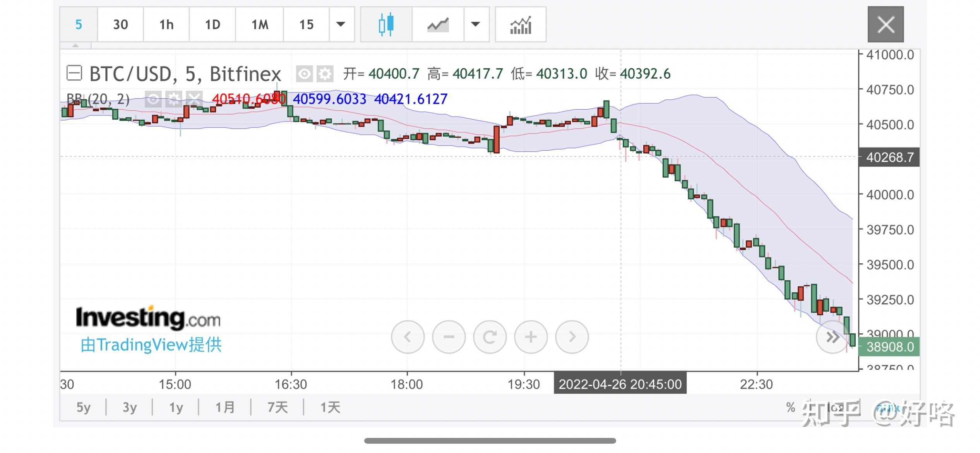Click the 22:30 time axis label
This screenshot has height=453, width=980.
click(756, 384)
